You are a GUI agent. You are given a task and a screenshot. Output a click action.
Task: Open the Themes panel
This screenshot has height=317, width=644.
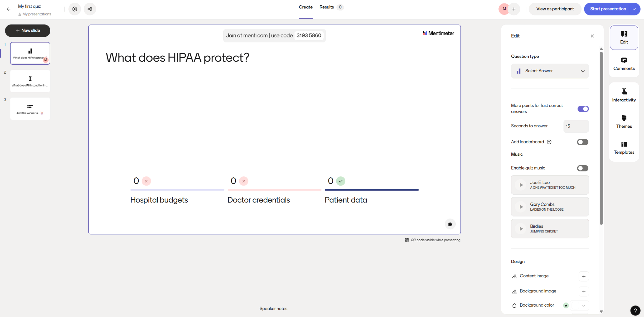click(624, 122)
